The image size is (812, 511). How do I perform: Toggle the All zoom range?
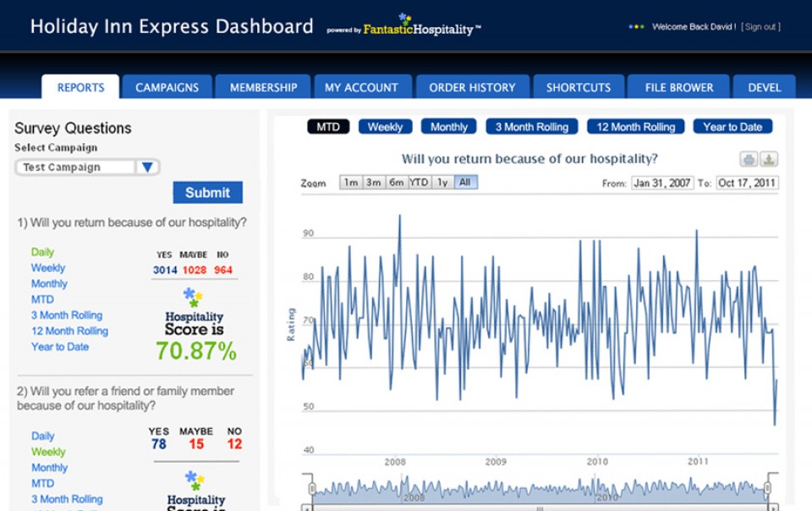coord(465,183)
